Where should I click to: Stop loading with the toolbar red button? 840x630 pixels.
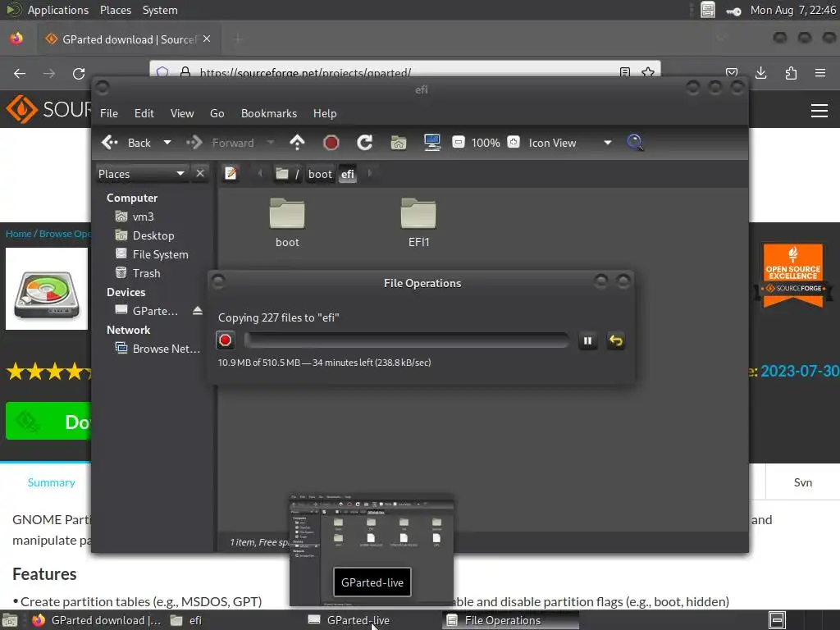point(331,143)
